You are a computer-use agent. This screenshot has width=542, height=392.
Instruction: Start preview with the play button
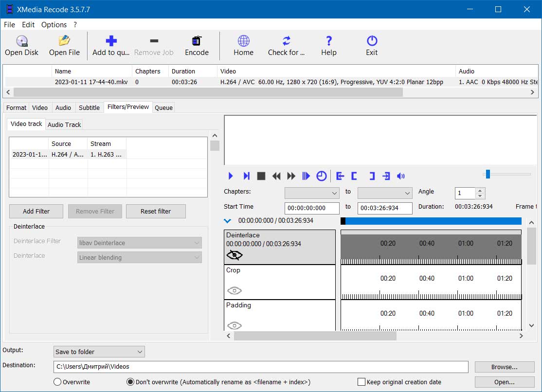[x=231, y=176]
